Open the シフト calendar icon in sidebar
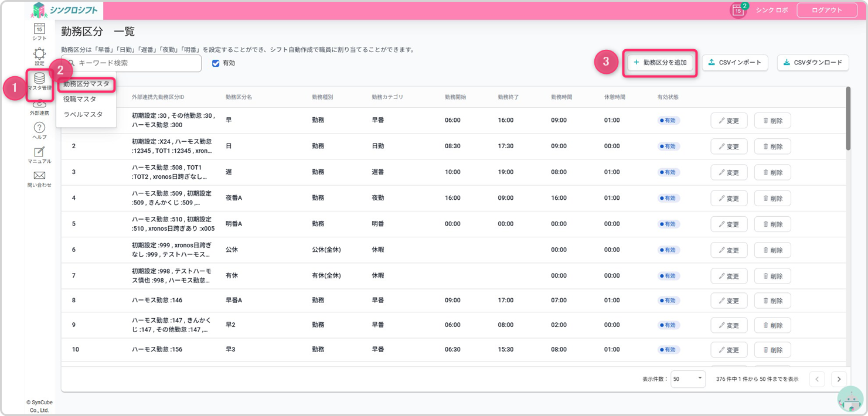This screenshot has width=868, height=416. click(39, 29)
